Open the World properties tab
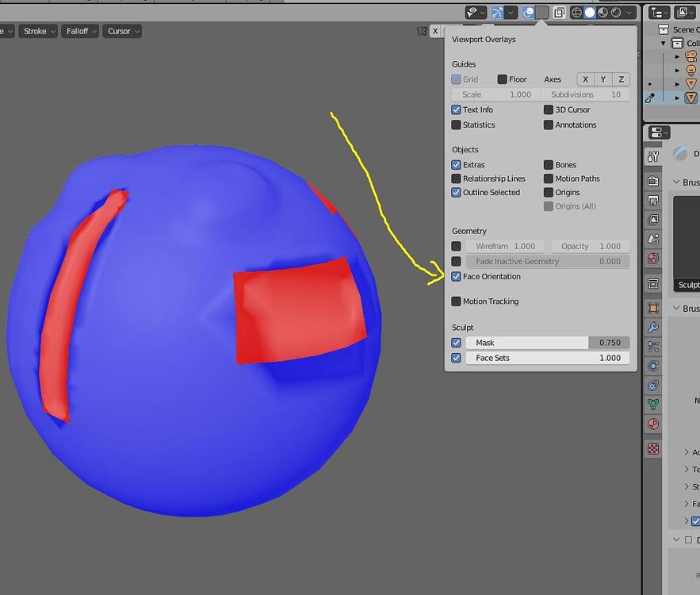 653,258
